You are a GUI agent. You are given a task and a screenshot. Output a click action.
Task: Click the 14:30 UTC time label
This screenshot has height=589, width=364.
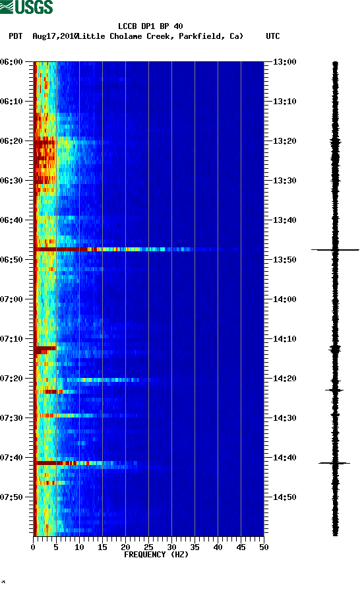(x=284, y=418)
